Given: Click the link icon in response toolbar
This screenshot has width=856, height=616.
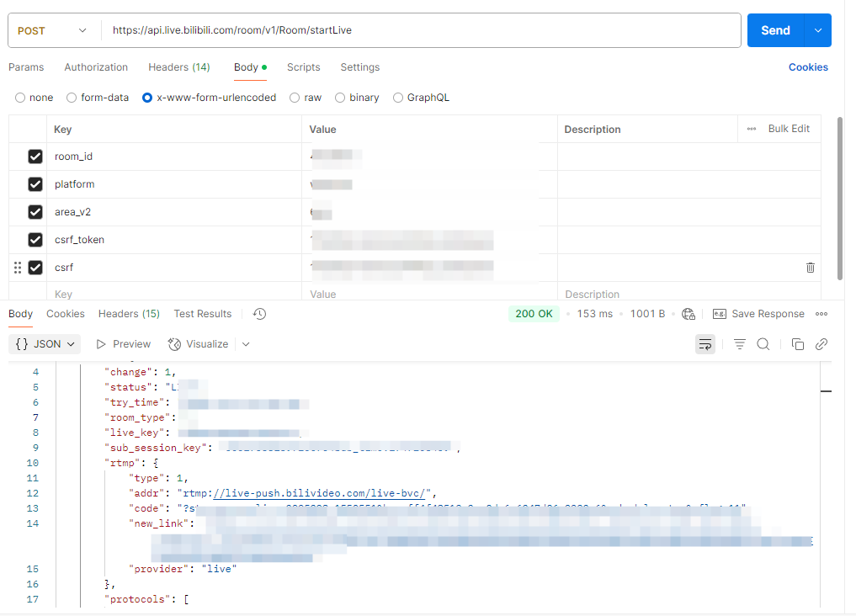Looking at the screenshot, I should [x=821, y=344].
